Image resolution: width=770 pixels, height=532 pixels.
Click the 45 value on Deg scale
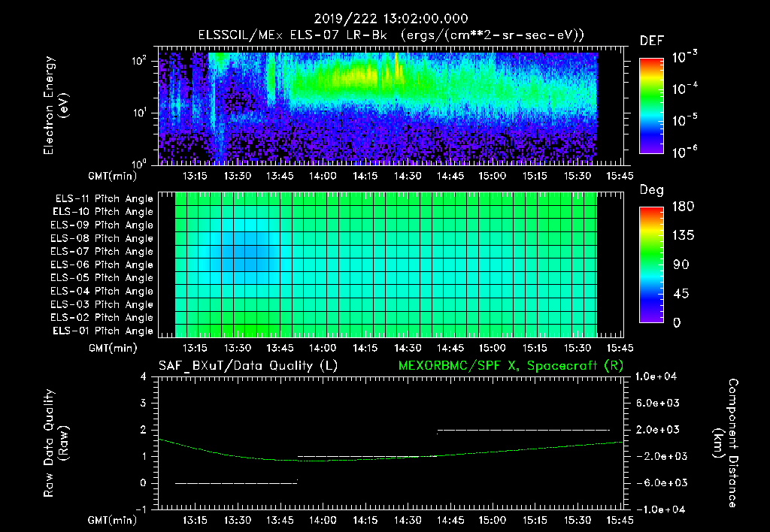click(681, 294)
